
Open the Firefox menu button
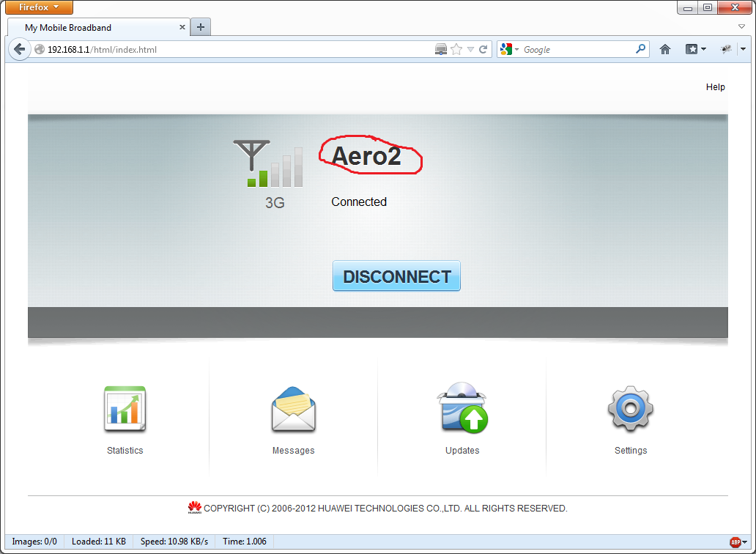coord(39,7)
